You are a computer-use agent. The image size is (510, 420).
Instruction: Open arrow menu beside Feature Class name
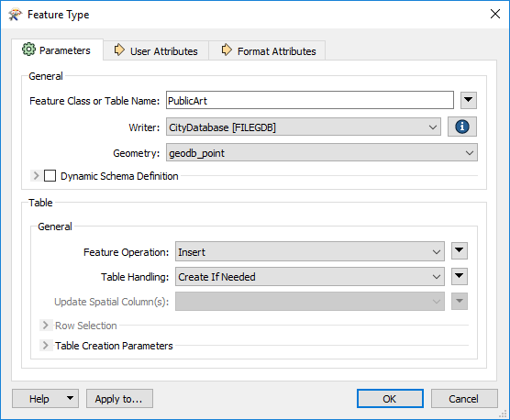click(x=469, y=100)
